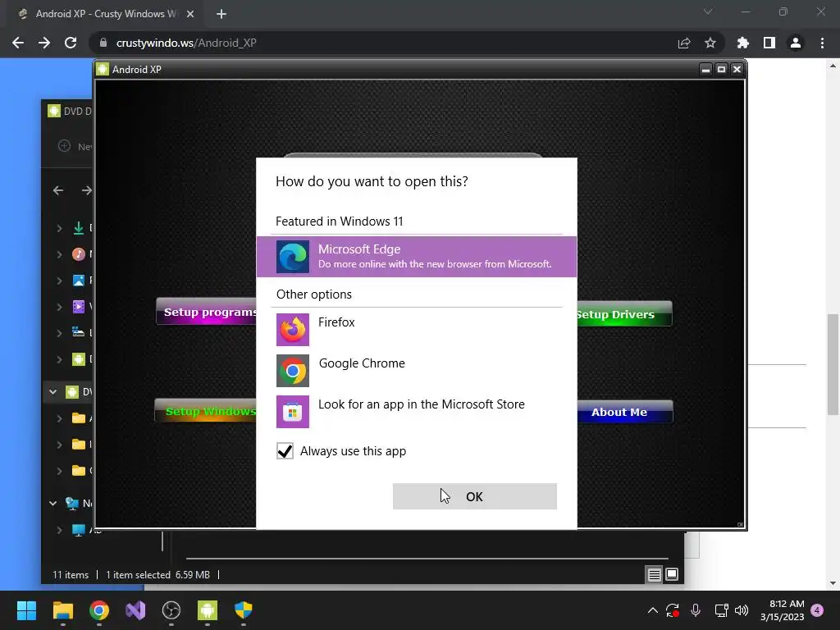Click the Explorer back arrow
The image size is (840, 630).
point(58,190)
